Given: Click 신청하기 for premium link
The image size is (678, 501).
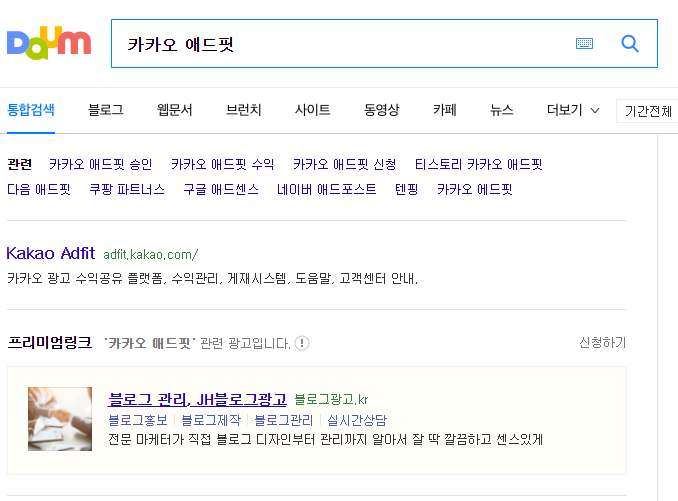Looking at the screenshot, I should (603, 342).
